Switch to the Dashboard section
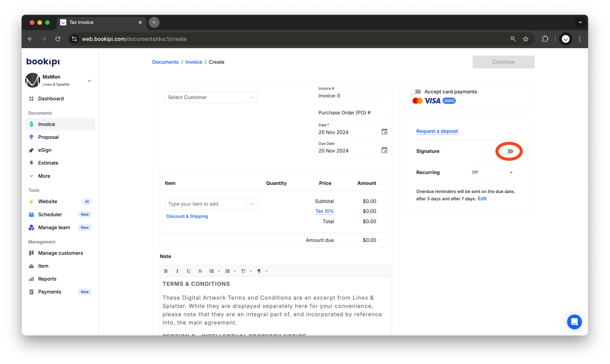Viewport: 610px width, 364px height. coord(51,99)
